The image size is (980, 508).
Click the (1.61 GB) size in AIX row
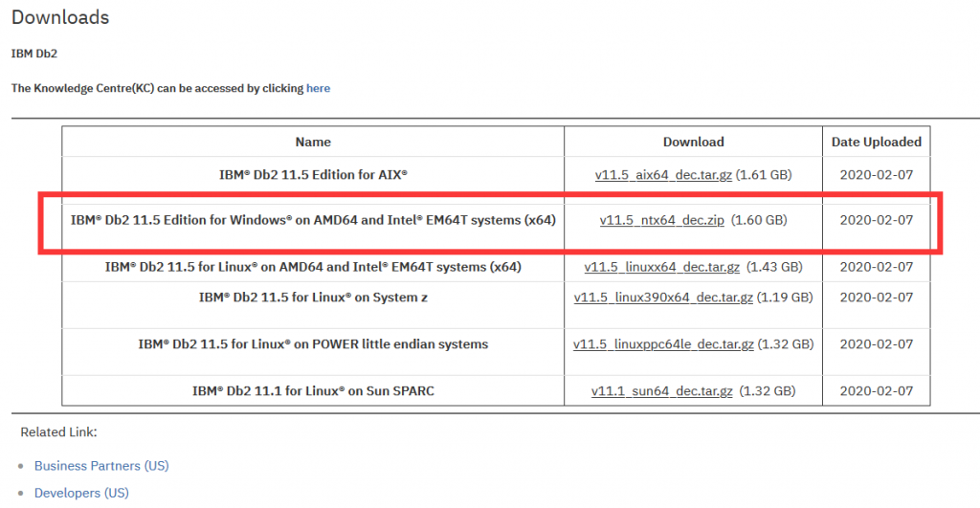(x=764, y=175)
